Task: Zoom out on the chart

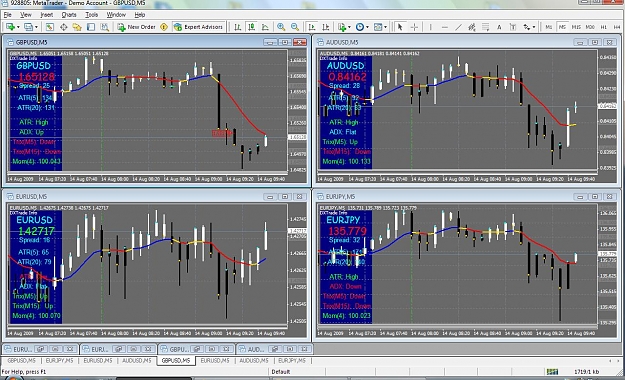Action: coord(295,27)
